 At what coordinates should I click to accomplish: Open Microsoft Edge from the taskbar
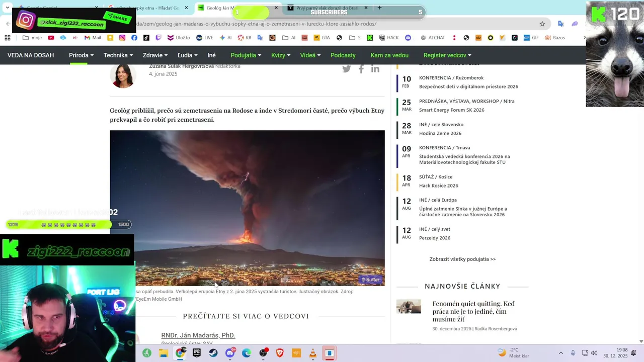[247, 353]
